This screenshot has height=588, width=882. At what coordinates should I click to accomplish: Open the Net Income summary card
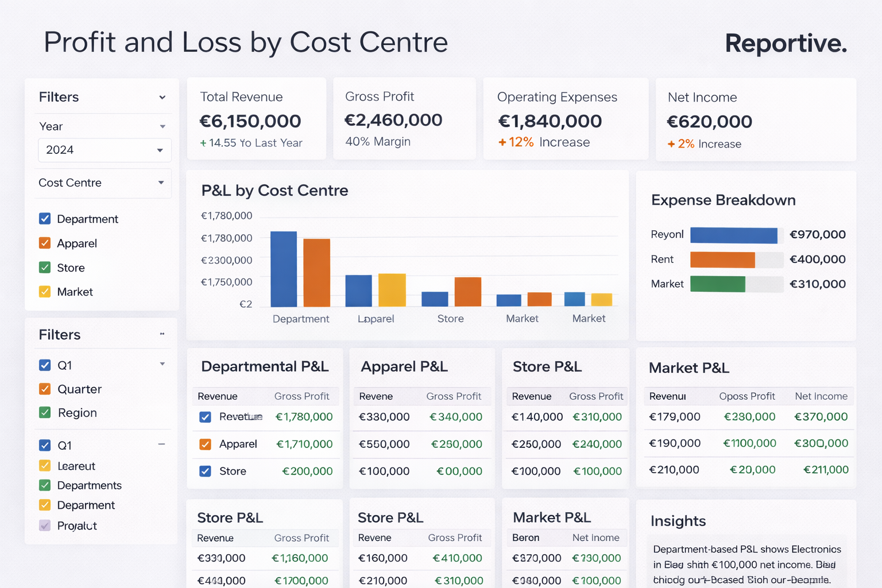[755, 119]
